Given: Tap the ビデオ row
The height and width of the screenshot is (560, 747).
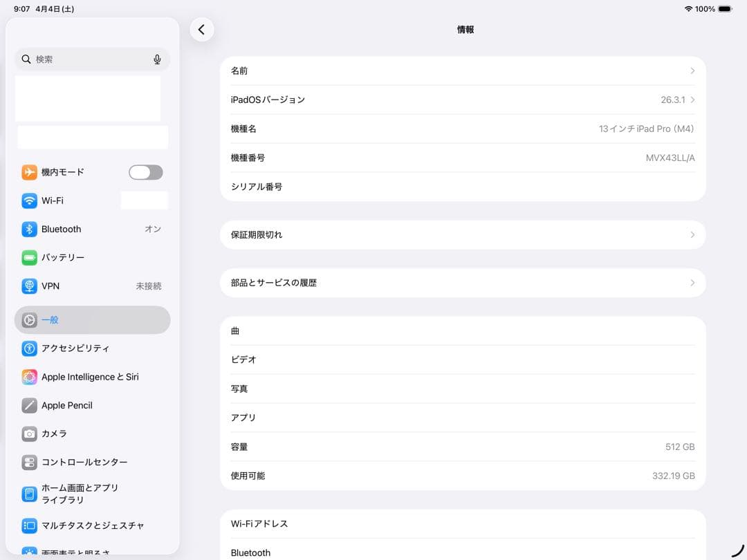Looking at the screenshot, I should (463, 360).
